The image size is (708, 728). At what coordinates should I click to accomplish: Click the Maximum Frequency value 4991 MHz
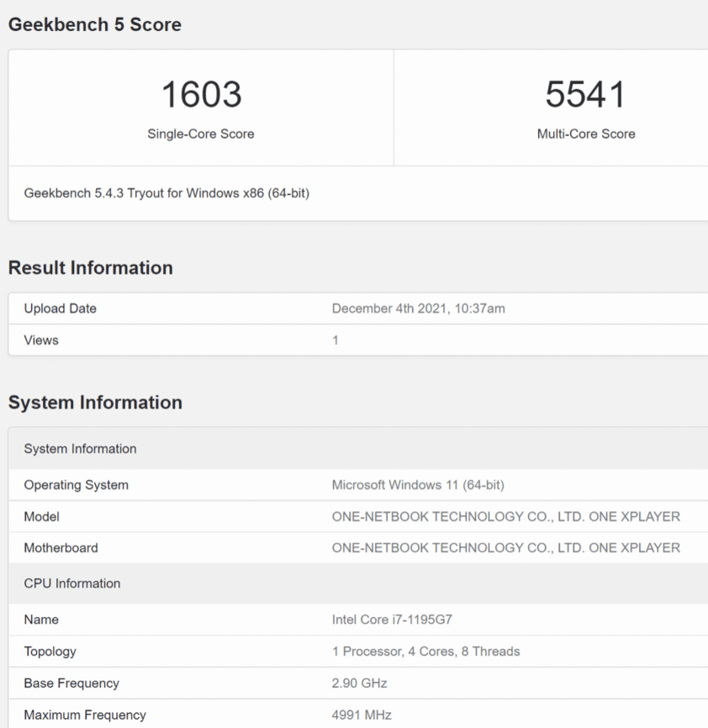pos(362,715)
